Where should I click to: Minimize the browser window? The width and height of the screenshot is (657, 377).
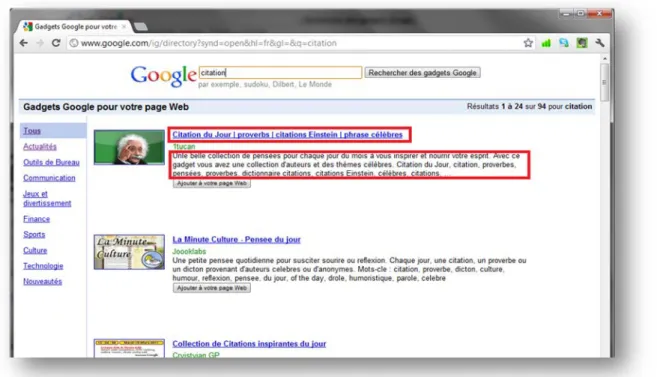pyautogui.click(x=566, y=14)
